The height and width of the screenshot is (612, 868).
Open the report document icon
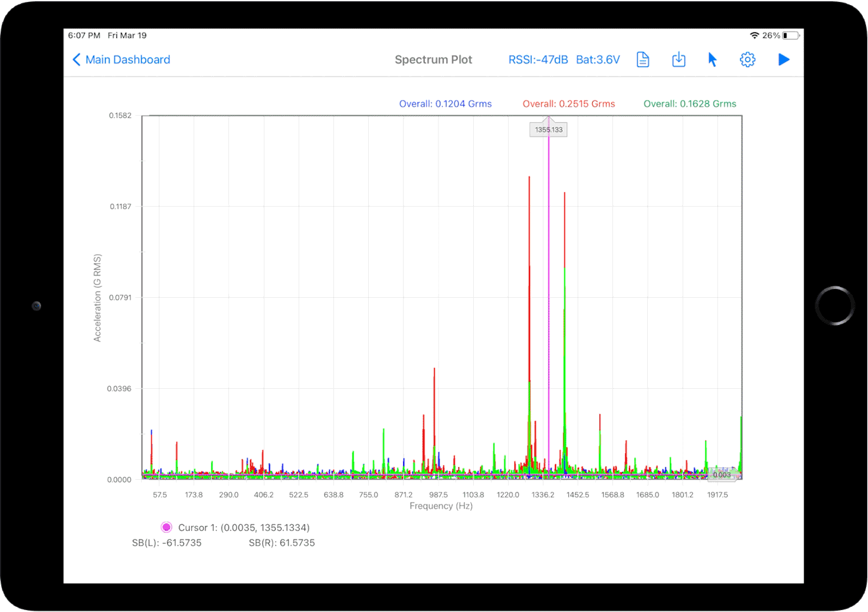(643, 59)
